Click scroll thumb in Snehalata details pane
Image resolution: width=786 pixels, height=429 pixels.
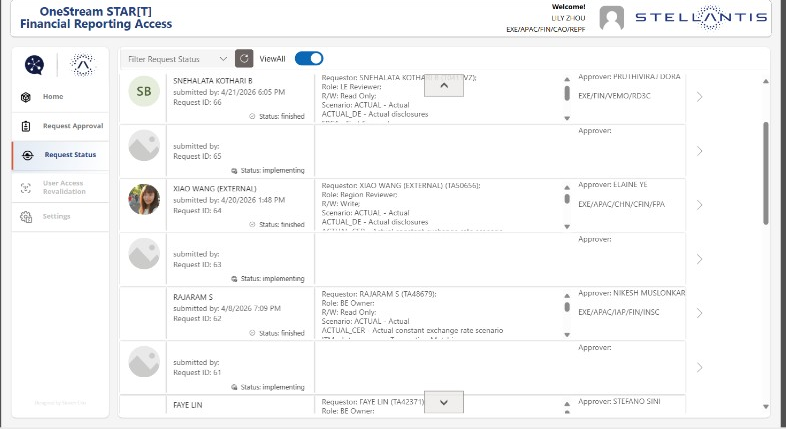click(x=567, y=93)
